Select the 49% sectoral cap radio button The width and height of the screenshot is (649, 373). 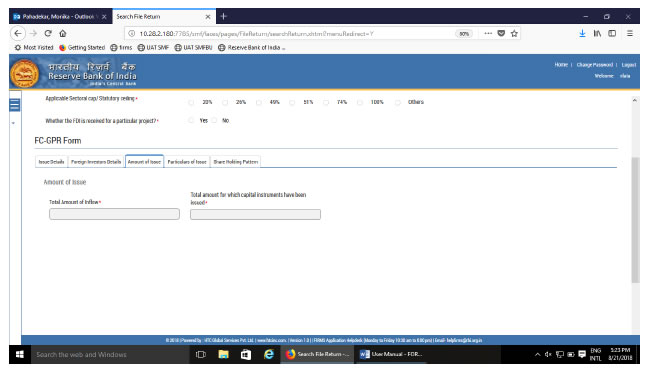click(259, 102)
